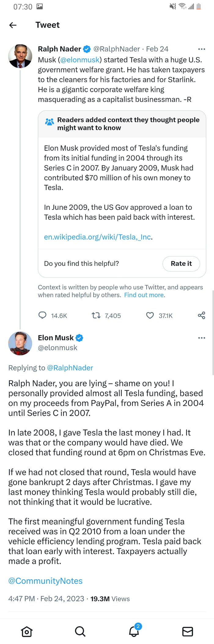Viewport: 214px width, 644px height.
Task: Tap the back arrow icon
Action: tap(13, 25)
